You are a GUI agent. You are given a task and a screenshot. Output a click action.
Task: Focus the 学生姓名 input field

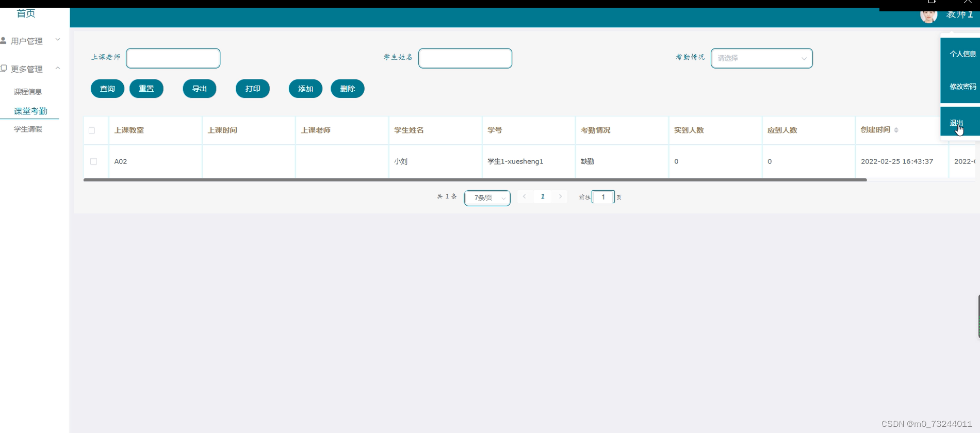coord(465,58)
